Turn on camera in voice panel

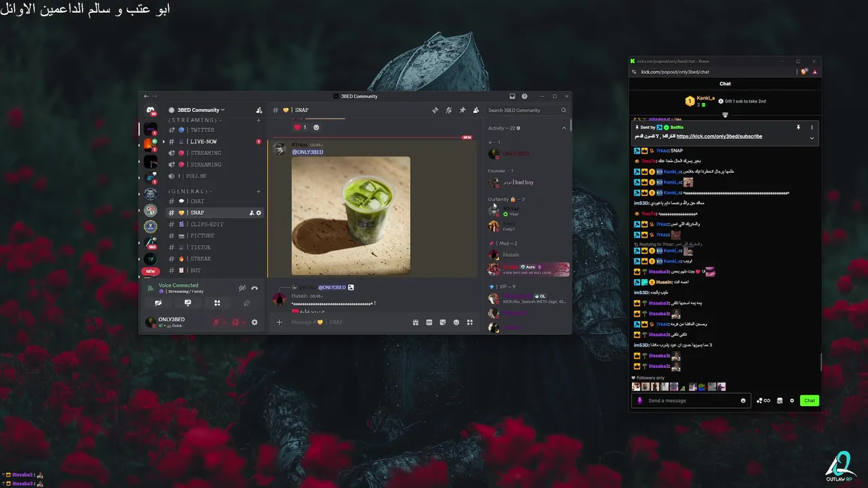(x=158, y=303)
